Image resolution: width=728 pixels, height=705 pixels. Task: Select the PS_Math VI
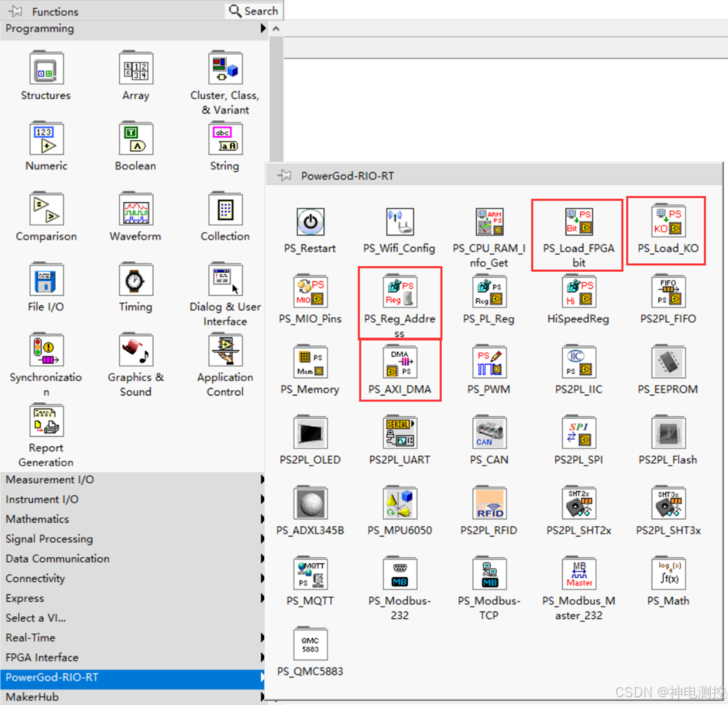[x=668, y=573]
